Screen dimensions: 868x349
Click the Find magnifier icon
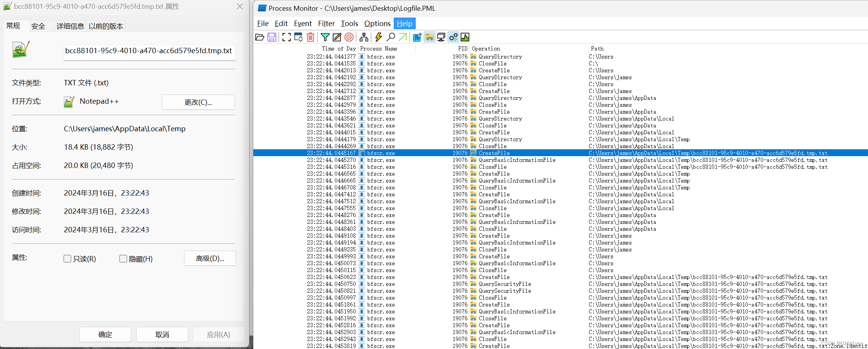click(391, 37)
